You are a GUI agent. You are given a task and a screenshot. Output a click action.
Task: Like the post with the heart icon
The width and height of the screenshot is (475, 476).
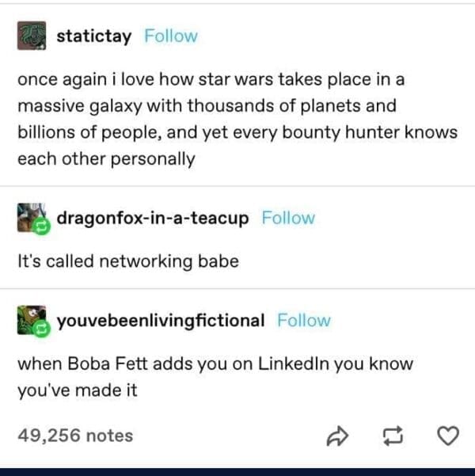coord(448,436)
